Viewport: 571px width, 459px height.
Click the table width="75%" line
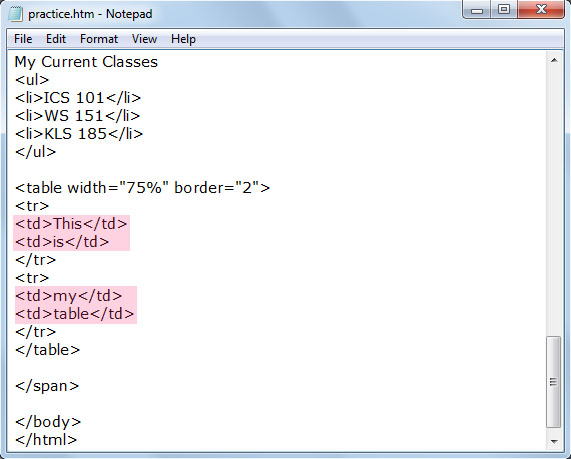coord(142,188)
